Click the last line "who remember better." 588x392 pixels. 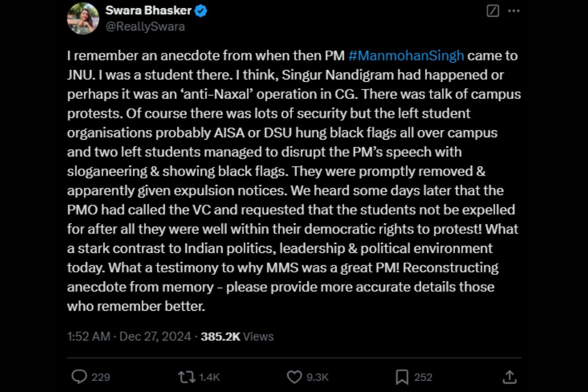135,306
